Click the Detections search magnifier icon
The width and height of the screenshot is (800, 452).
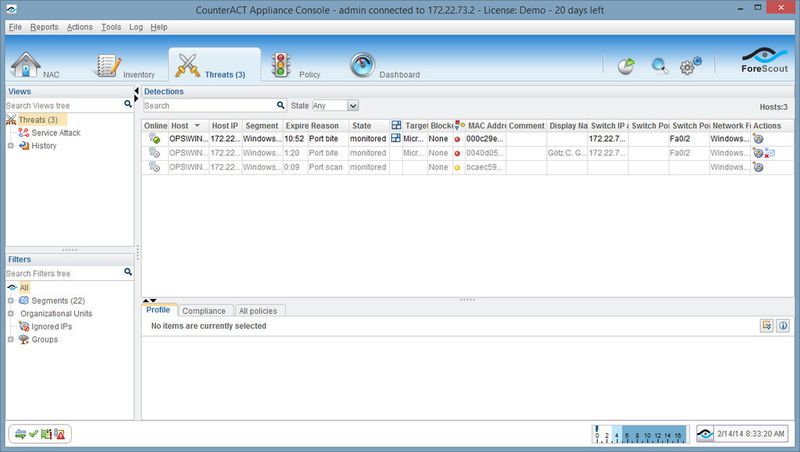[x=281, y=105]
